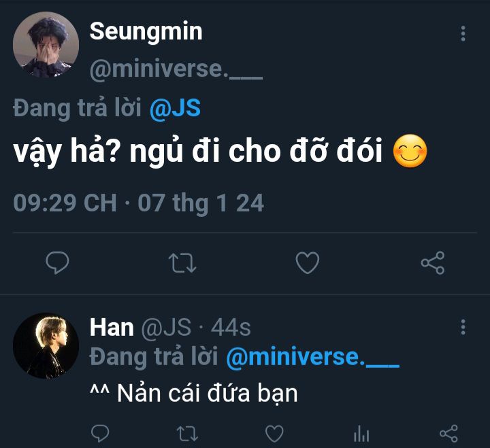Share Han's reply tweet
490x448 pixels.
pyautogui.click(x=448, y=432)
